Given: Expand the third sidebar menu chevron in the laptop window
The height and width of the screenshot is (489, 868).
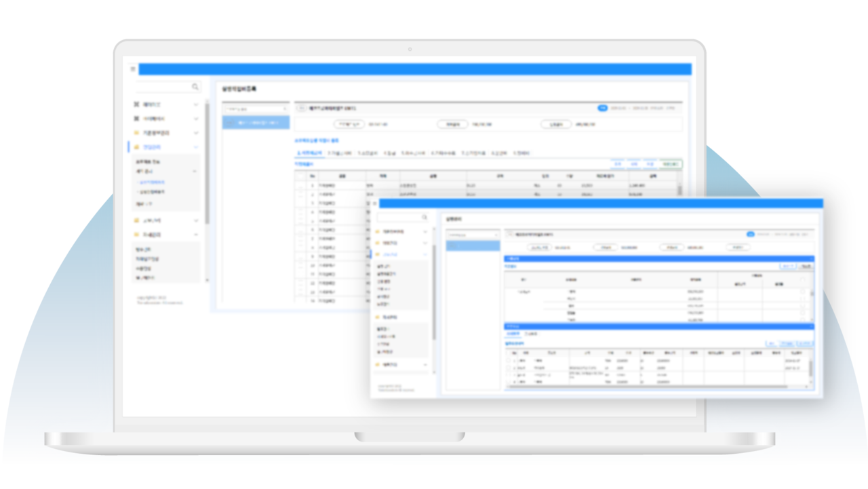Looking at the screenshot, I should coord(196,133).
